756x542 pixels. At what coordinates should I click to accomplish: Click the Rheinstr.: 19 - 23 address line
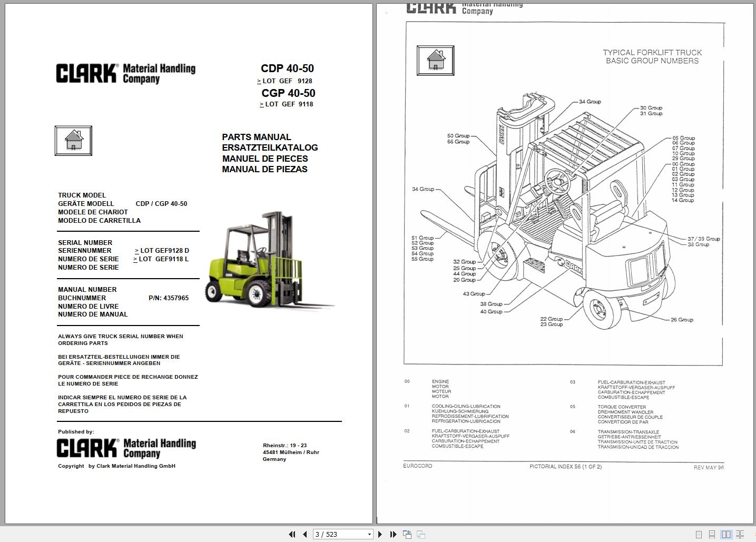pos(284,446)
